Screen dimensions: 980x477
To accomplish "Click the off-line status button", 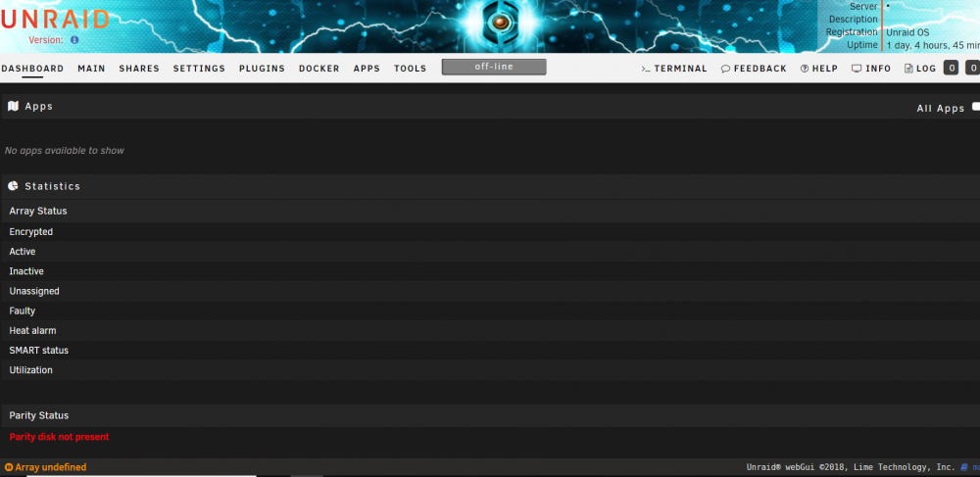I will point(494,67).
